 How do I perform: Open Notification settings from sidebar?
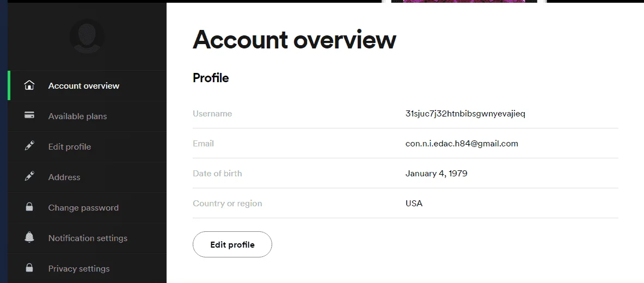point(87,238)
